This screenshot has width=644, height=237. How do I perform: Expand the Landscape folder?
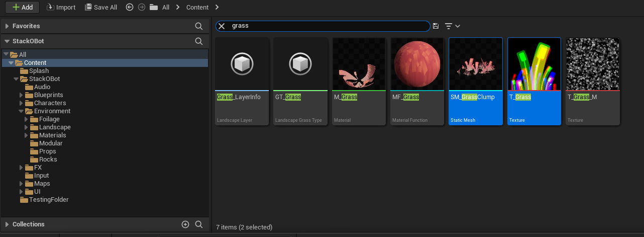click(x=27, y=127)
